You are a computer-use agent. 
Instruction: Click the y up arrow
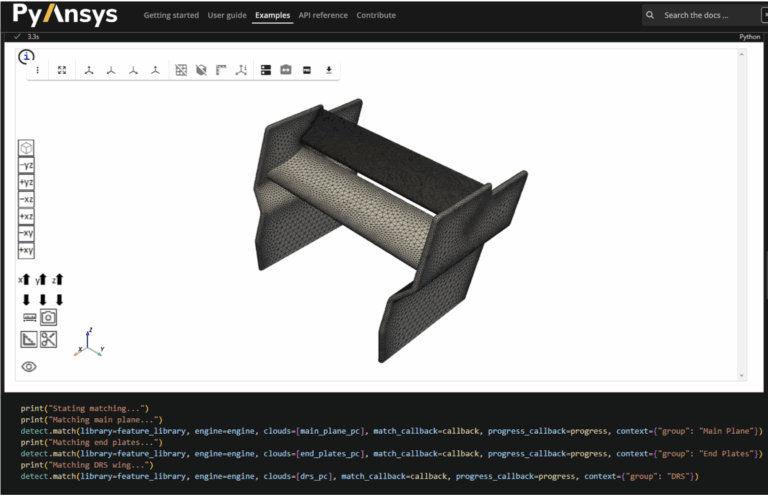[x=41, y=280]
